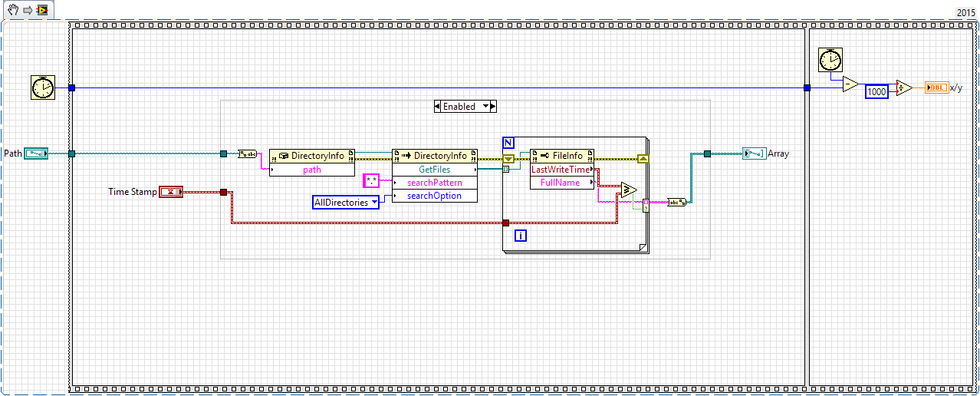Click the Array label
This screenshot has height=396, width=980.
(778, 153)
